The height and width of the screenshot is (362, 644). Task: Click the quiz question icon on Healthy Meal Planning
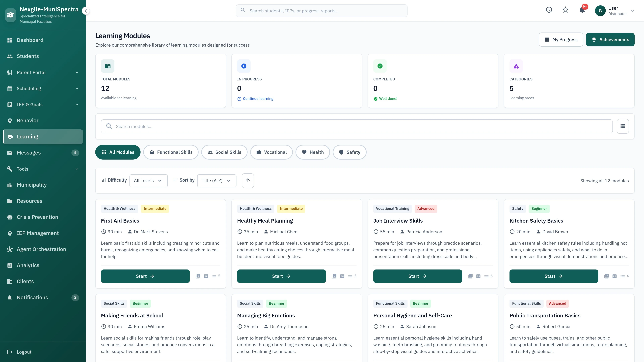pyautogui.click(x=334, y=276)
